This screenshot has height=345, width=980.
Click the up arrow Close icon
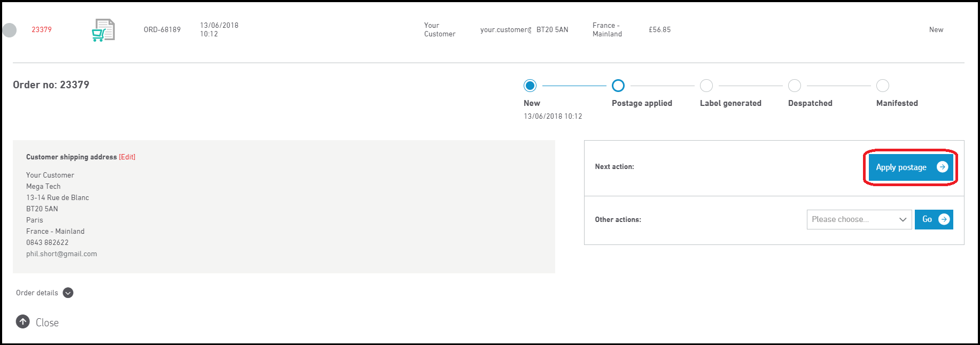pyautogui.click(x=22, y=321)
